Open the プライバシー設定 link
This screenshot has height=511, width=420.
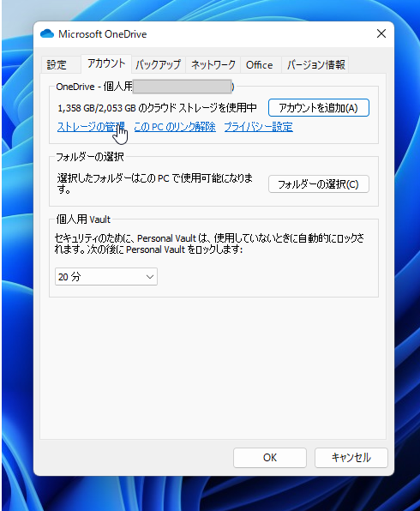click(258, 127)
